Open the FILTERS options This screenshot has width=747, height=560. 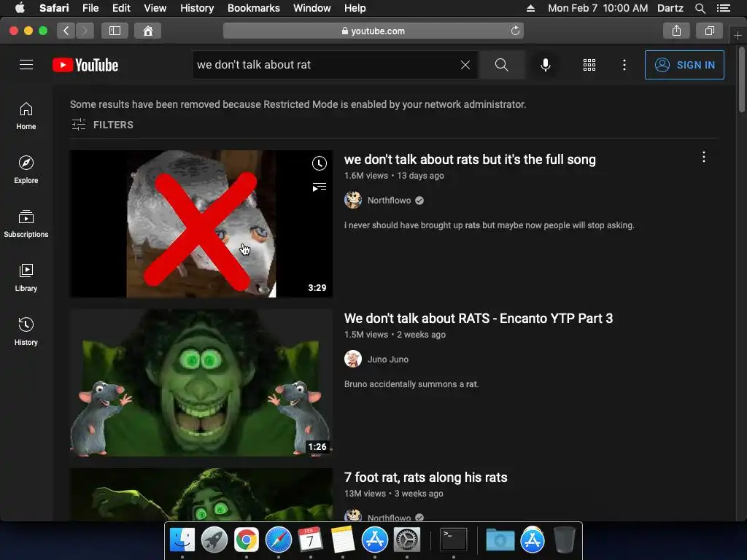(x=102, y=125)
